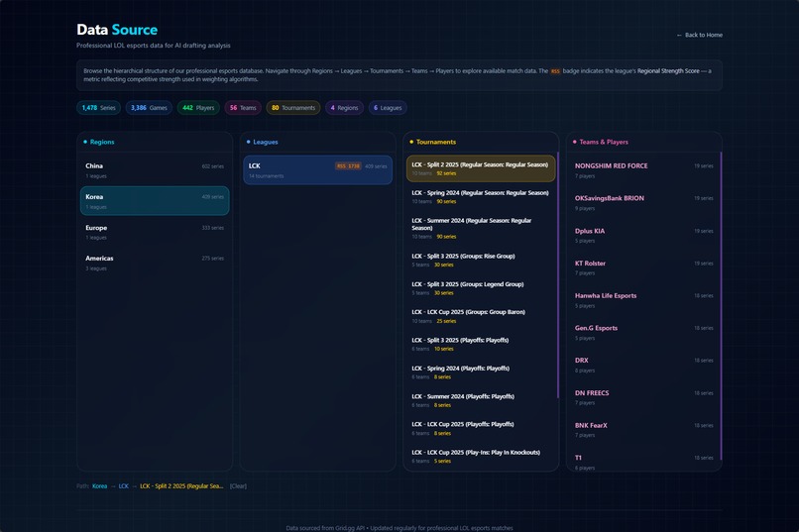Image resolution: width=799 pixels, height=532 pixels.
Task: Open Dplus KIA team
Action: pos(643,235)
